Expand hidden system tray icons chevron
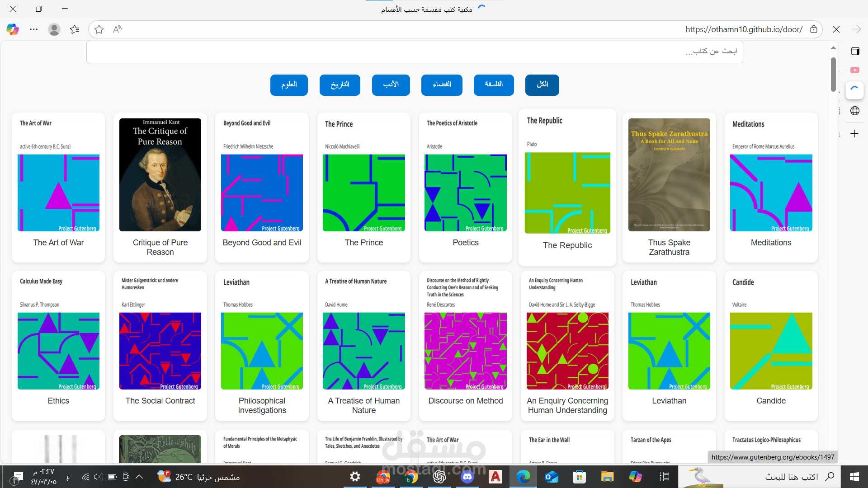Viewport: 868px width, 488px height. (x=139, y=477)
